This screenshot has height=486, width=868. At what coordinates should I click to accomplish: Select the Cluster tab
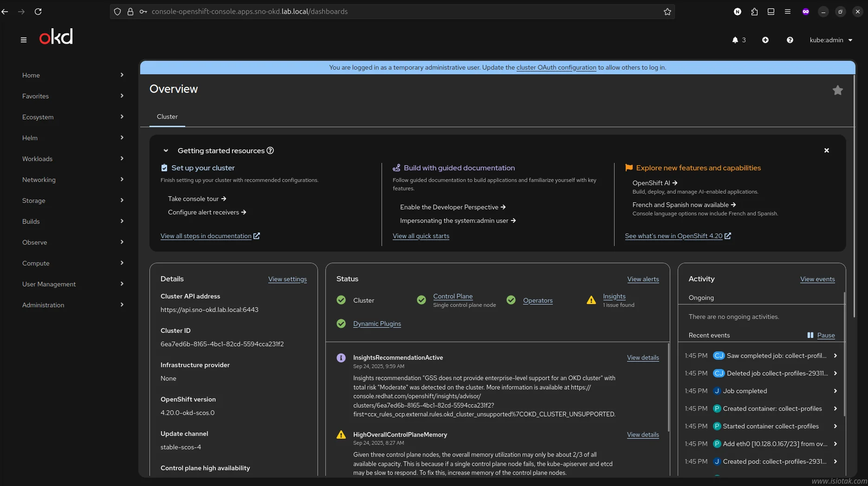pyautogui.click(x=167, y=117)
